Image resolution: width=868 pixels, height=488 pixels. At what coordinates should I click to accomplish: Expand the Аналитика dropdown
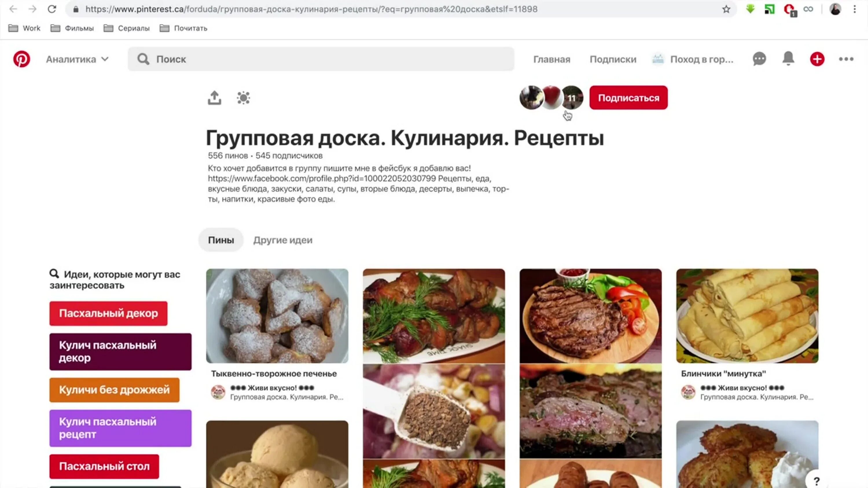point(77,59)
